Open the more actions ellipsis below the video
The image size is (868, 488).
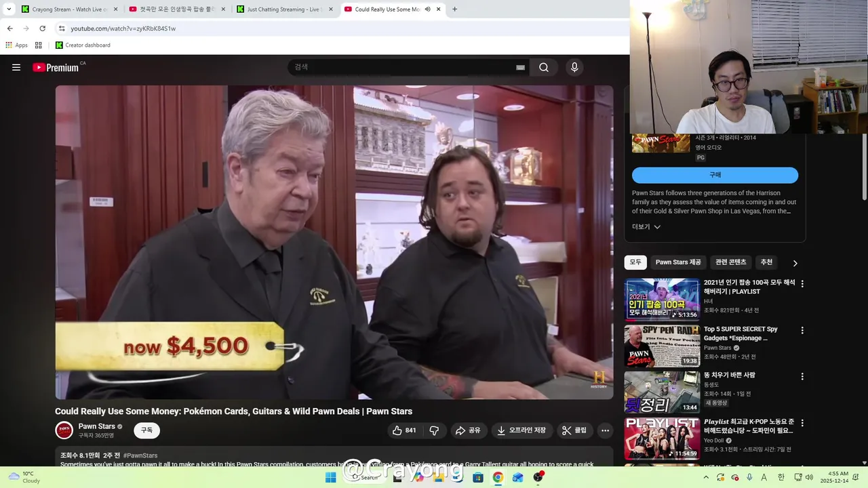pos(605,430)
